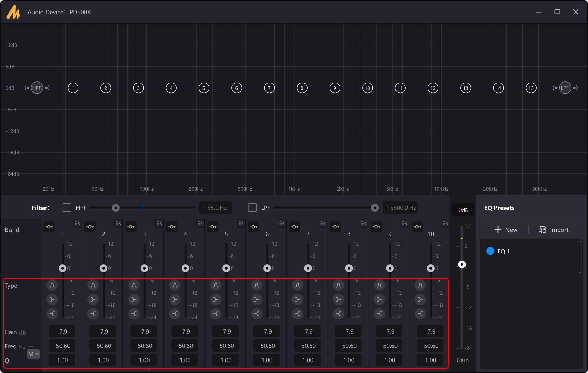
Task: Select the peak filter type for band 3
Action: pyautogui.click(x=134, y=285)
